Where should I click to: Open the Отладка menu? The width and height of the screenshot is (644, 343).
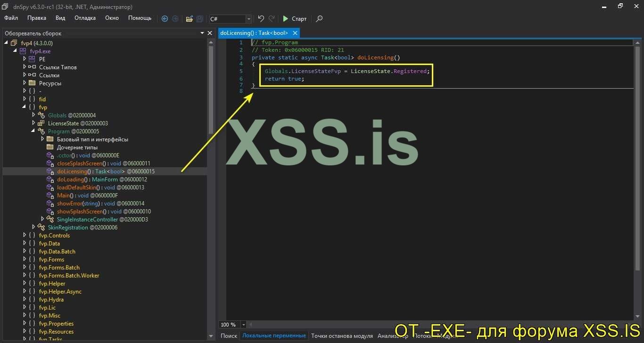click(85, 18)
